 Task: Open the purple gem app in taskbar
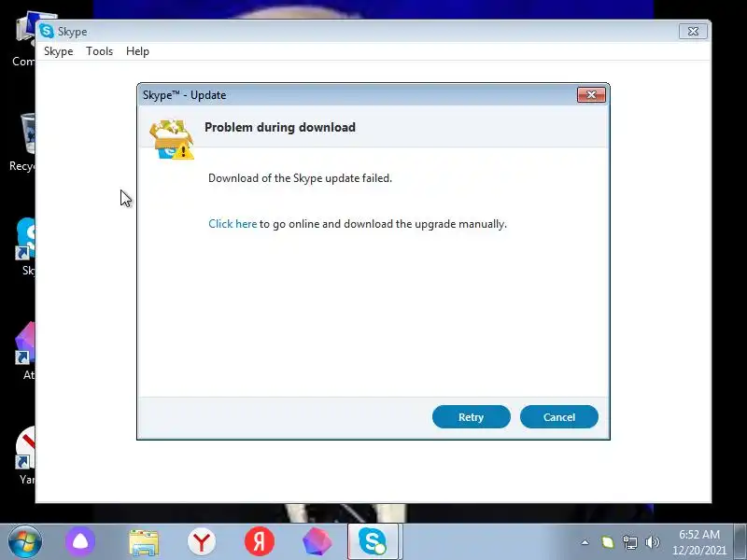(x=317, y=541)
